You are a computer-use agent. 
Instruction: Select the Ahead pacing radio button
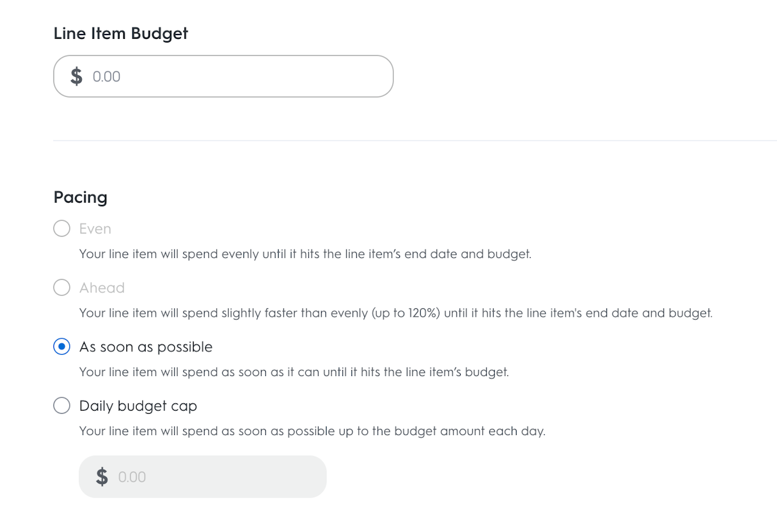coord(62,288)
